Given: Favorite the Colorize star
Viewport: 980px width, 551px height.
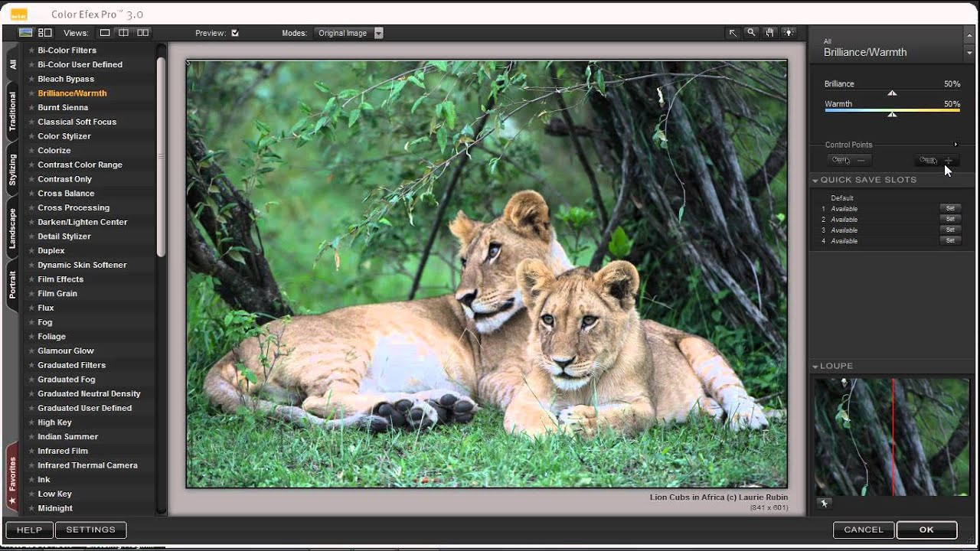Looking at the screenshot, I should [x=31, y=151].
